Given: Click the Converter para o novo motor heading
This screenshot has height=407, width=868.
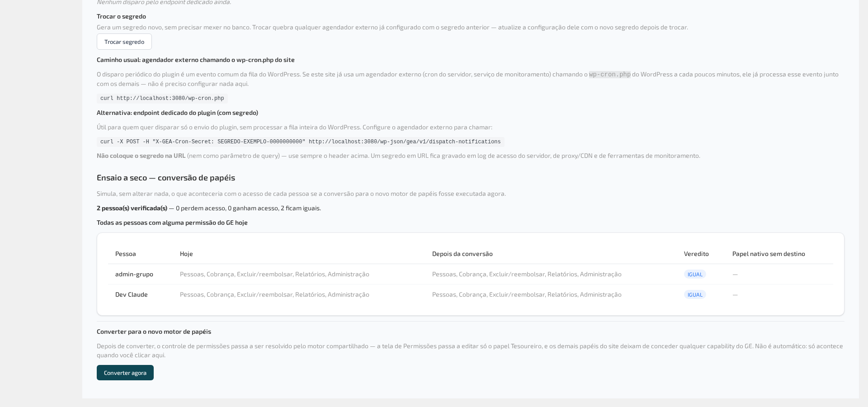Looking at the screenshot, I should pyautogui.click(x=154, y=331).
